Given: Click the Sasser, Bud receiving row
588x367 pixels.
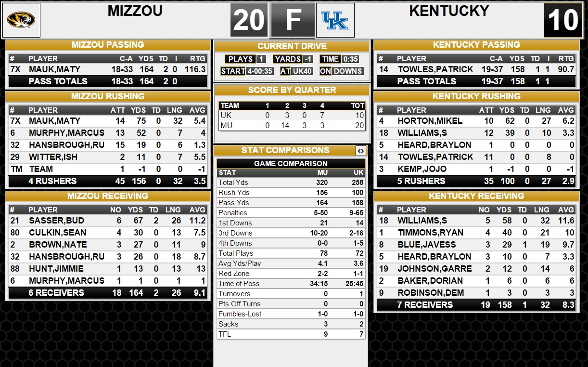Looking at the screenshot, I should pyautogui.click(x=108, y=221).
